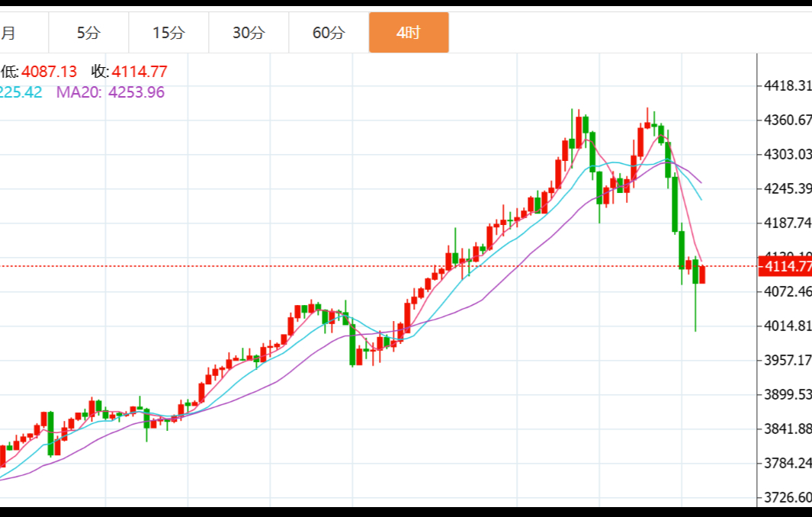
Task: Click the red current price tag on axis
Action: (785, 267)
